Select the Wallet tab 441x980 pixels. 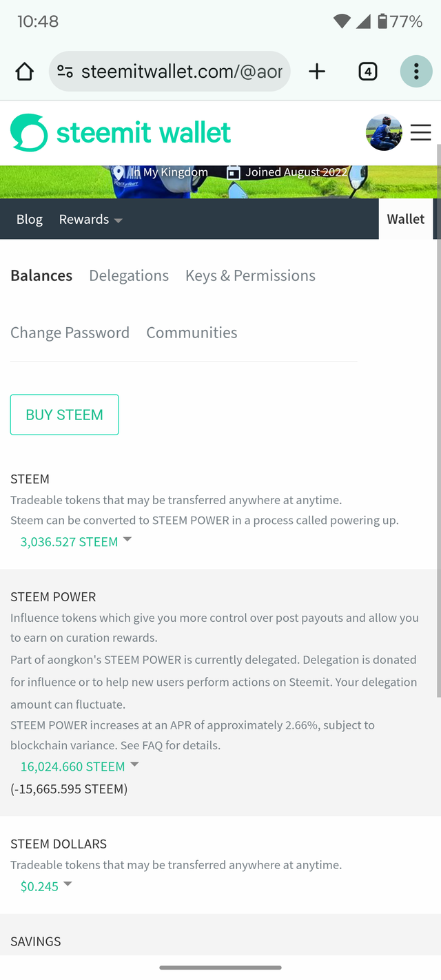406,220
